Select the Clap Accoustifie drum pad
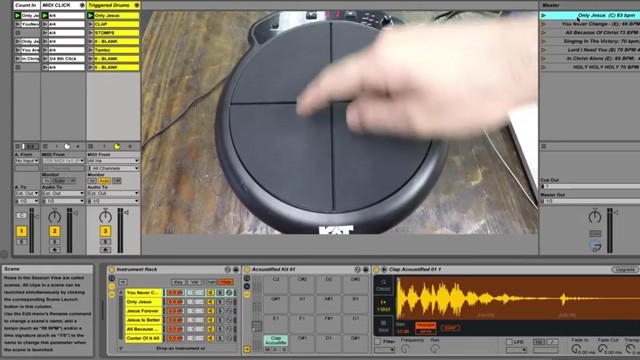Image resolution: width=640 pixels, height=360 pixels. (276, 340)
